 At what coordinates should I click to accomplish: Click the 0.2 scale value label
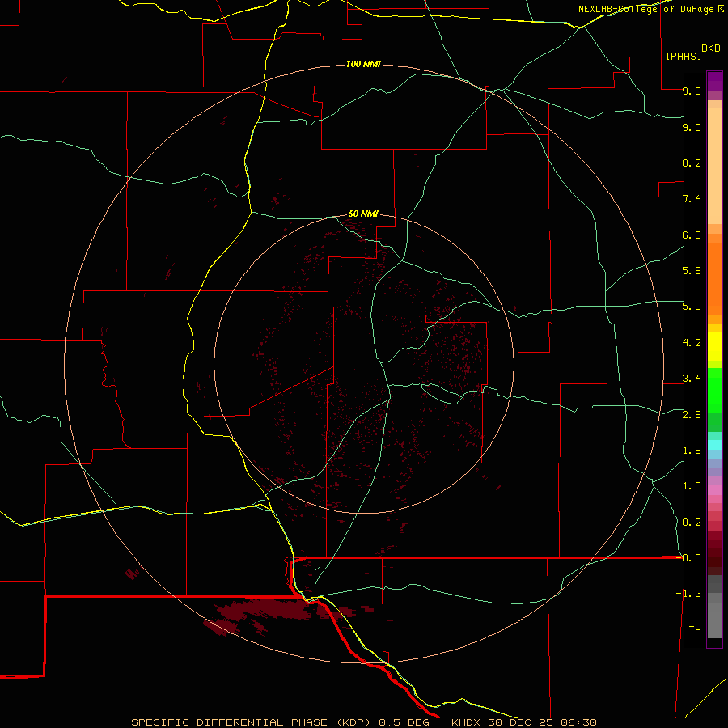tap(692, 523)
